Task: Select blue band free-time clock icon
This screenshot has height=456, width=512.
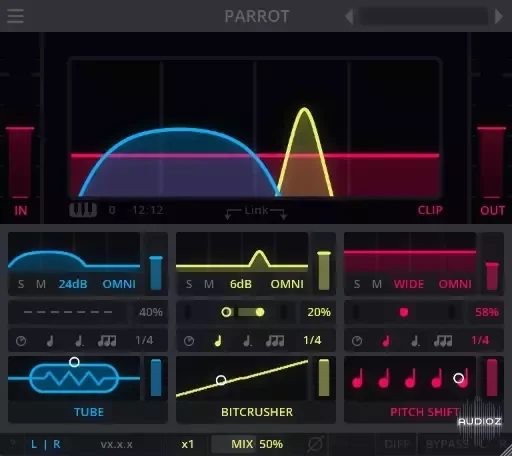Action: point(21,341)
